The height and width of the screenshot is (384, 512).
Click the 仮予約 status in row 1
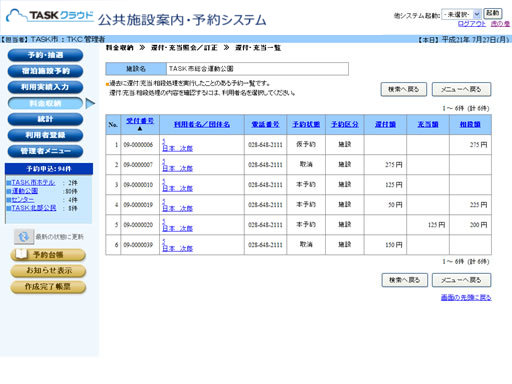click(306, 144)
